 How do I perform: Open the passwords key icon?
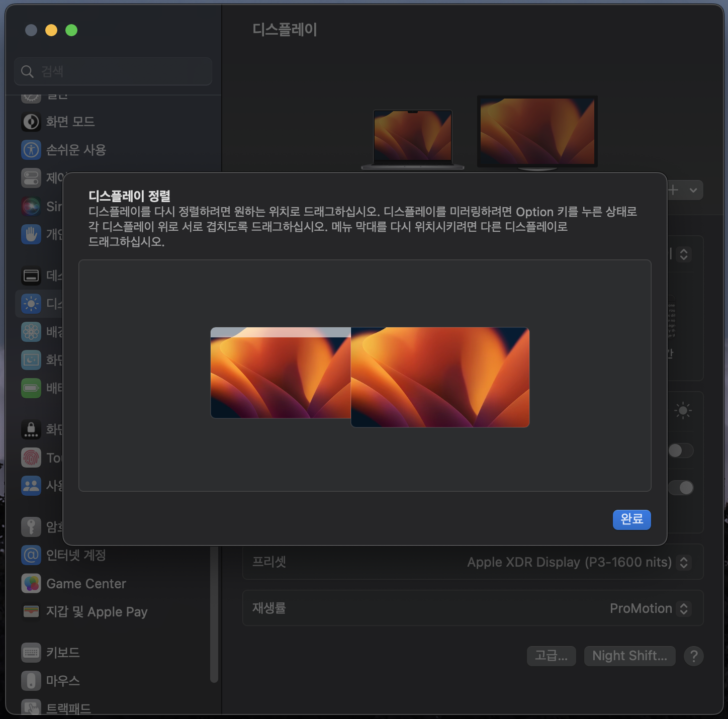click(x=31, y=527)
